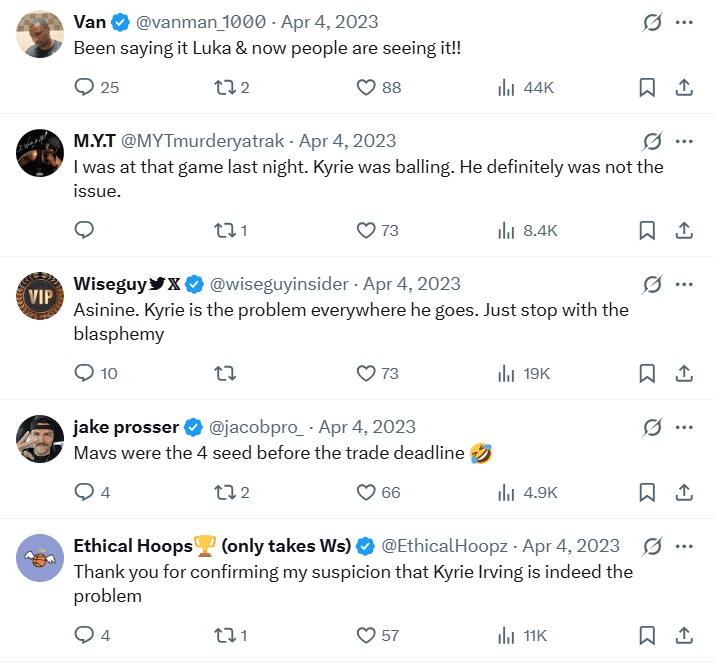Screen dimensions: 714x668
Task: Open more options menu on Van's tweet
Action: coord(684,21)
